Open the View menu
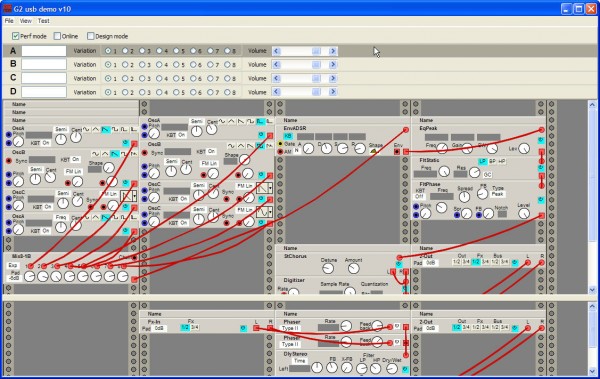600x379 pixels. [26, 21]
